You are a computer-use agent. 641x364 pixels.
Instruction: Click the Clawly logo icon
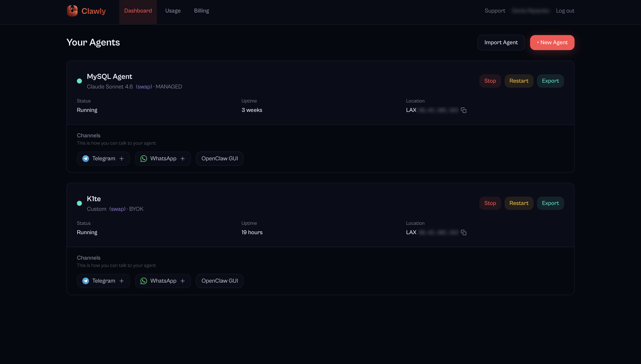click(72, 11)
